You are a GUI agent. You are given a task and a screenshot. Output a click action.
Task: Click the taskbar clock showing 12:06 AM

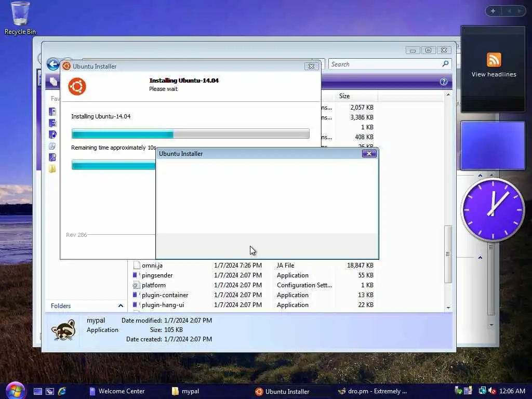(x=512, y=391)
